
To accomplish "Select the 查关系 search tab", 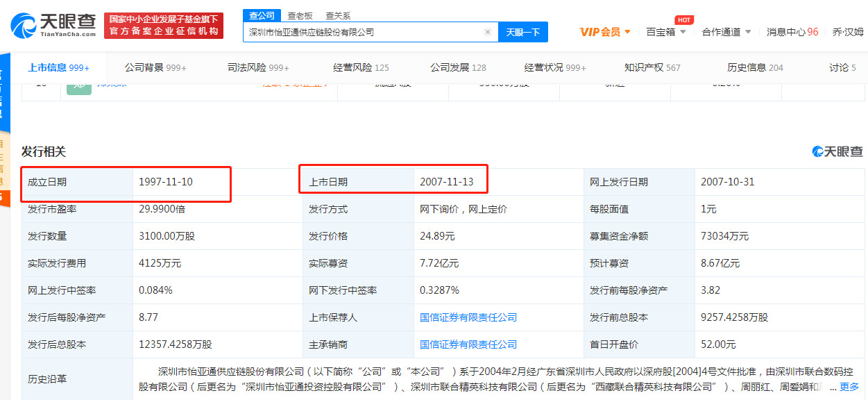I will point(338,15).
